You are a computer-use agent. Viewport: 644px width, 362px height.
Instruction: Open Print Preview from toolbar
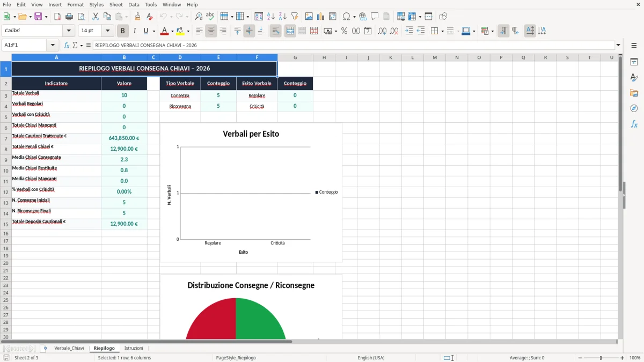81,17
